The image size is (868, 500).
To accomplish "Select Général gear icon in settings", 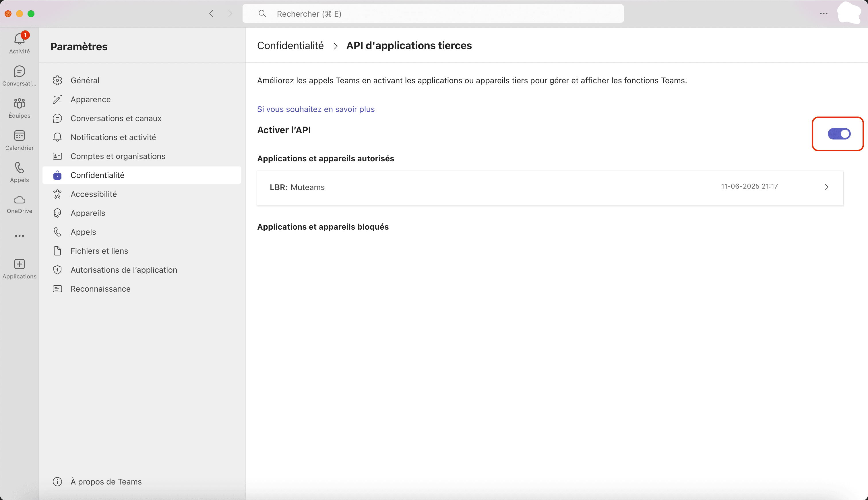I will click(57, 80).
